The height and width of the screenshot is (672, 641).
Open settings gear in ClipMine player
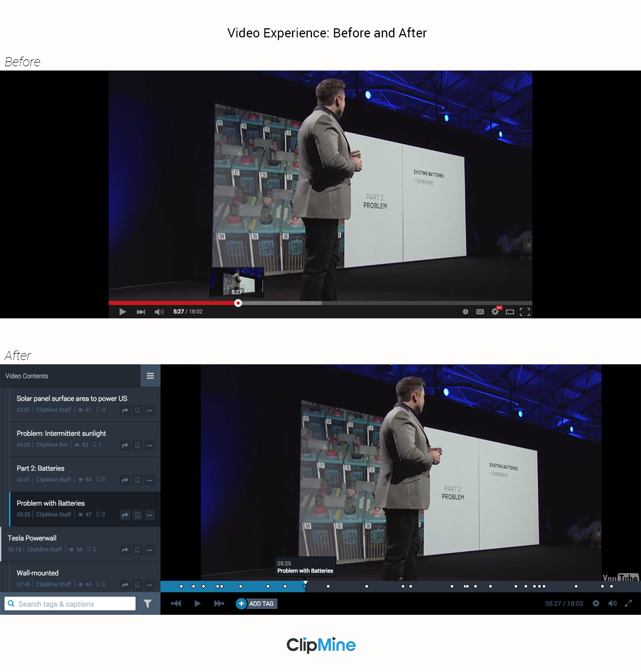pyautogui.click(x=596, y=604)
